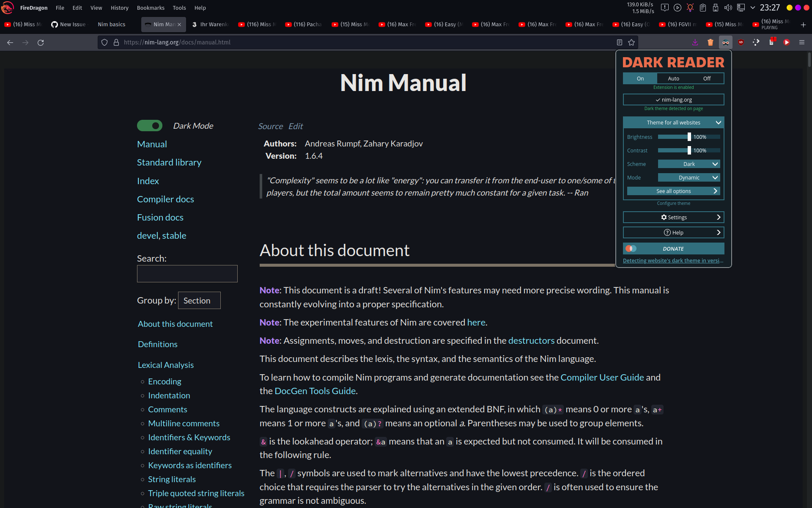812x508 pixels.
Task: Open the destructors document link
Action: click(531, 340)
